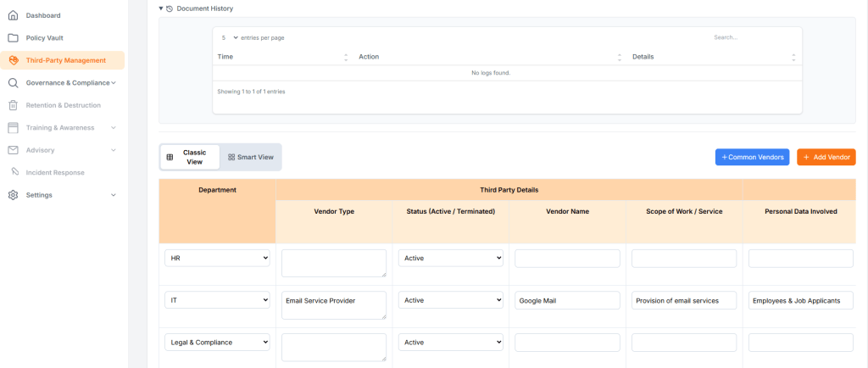Click the Retention & Destruction trash icon
Viewport: 868px width, 368px height.
(13, 105)
